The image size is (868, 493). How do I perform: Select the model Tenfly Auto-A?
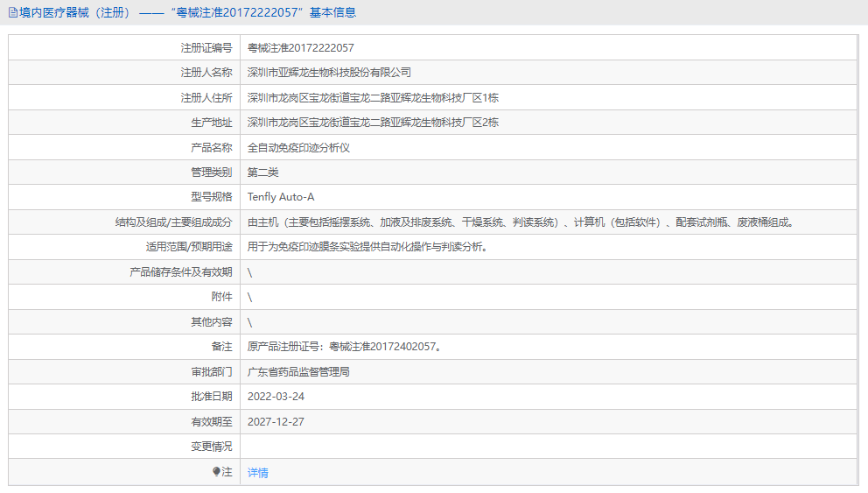pos(281,197)
